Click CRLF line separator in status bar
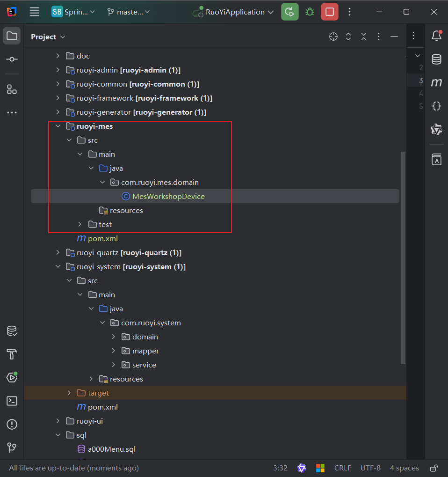The width and height of the screenshot is (448, 477). point(342,468)
